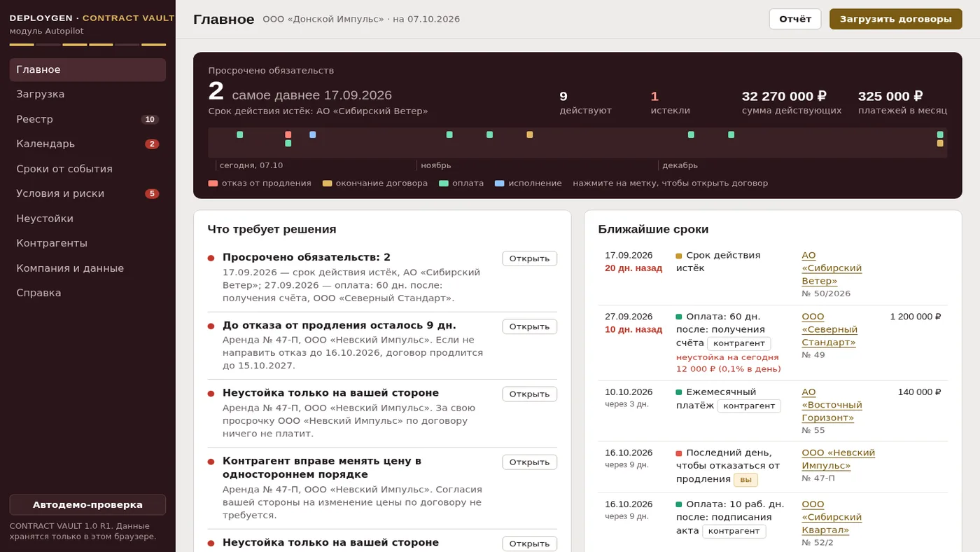Go to Загрузка in the sidebar
Screen dimensions: 980x552
(87, 95)
